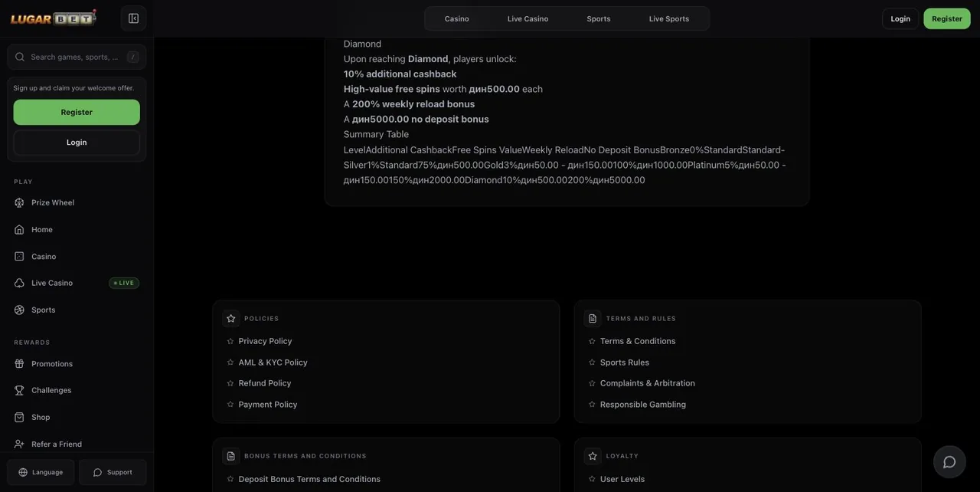980x492 pixels.
Task: Click the Home house icon
Action: tap(19, 230)
